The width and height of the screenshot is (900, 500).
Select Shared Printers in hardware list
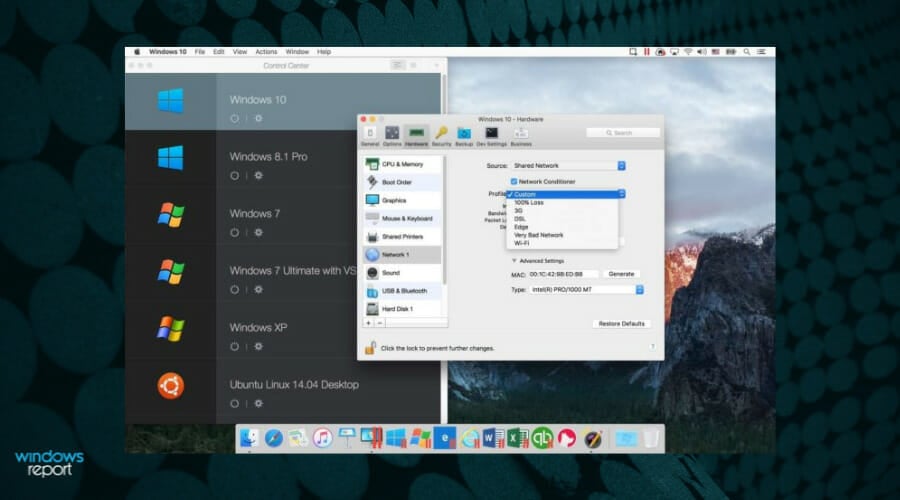pos(402,237)
